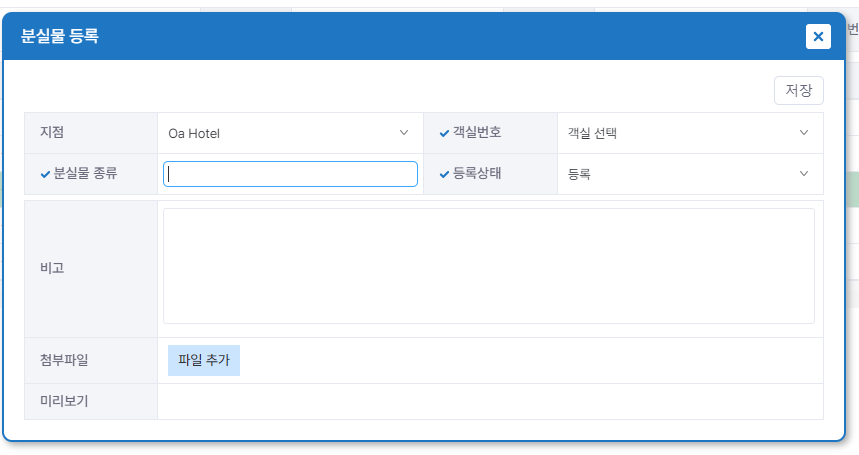The width and height of the screenshot is (859, 455).
Task: Select the 첨부파일 row label
Action: (x=64, y=360)
